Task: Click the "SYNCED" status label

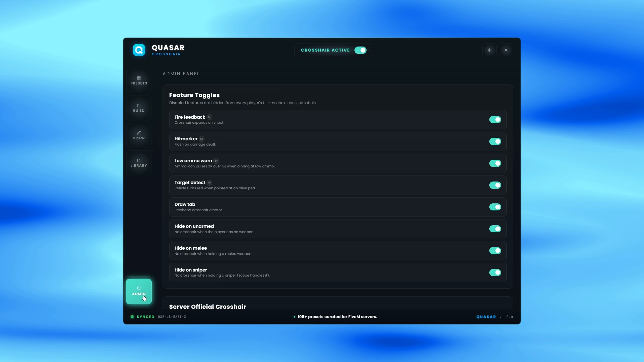Action: 145,317
